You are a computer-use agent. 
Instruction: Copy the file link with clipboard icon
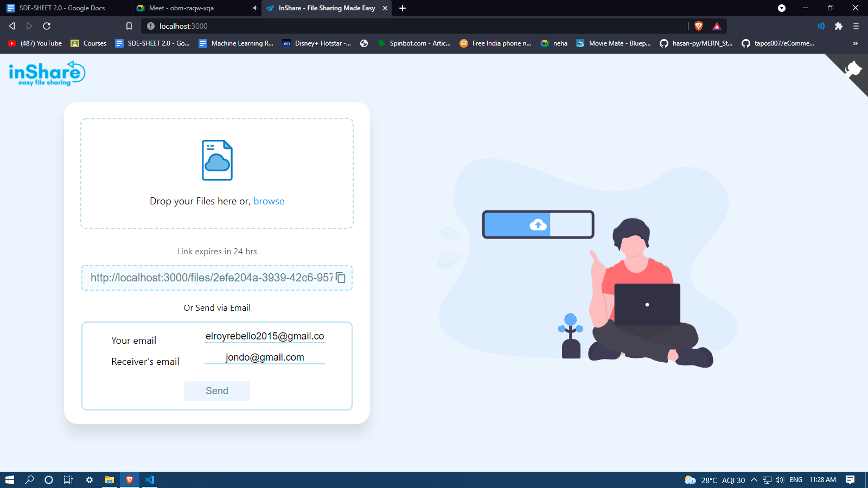(x=341, y=278)
